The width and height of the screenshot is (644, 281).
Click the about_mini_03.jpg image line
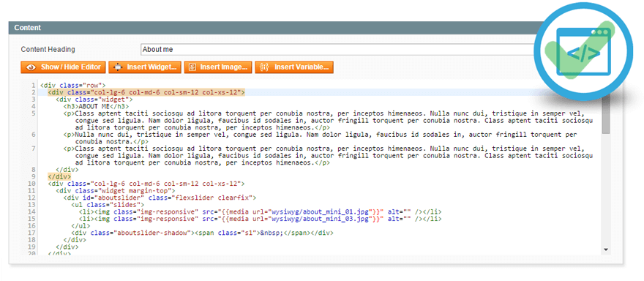pyautogui.click(x=261, y=218)
